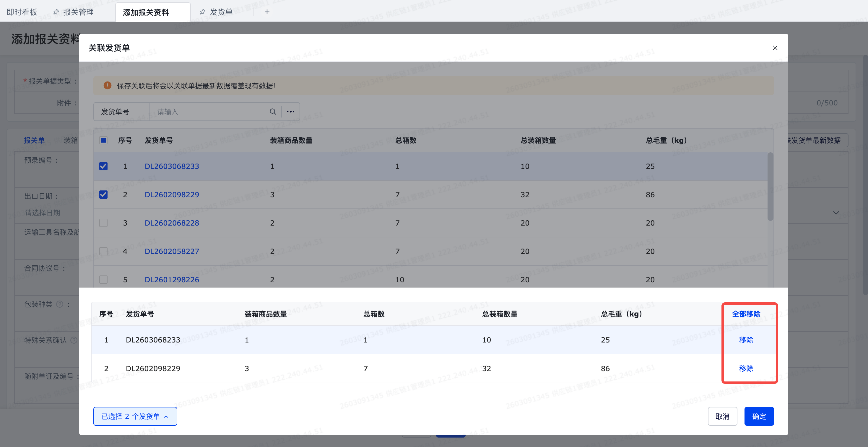Image resolution: width=868 pixels, height=447 pixels.
Task: Expand the dropdown arrow at right edge
Action: tap(836, 213)
